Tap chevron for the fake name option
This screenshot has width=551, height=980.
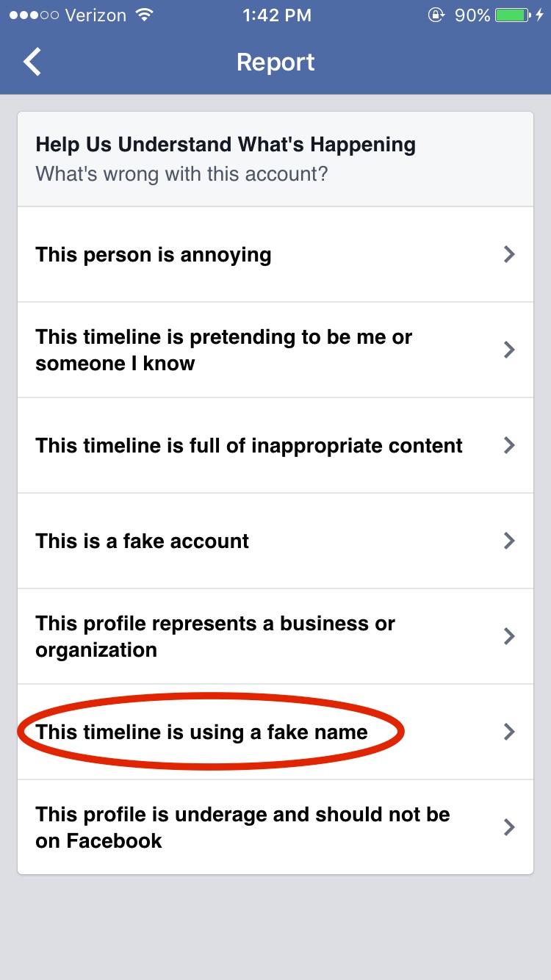[x=508, y=732]
